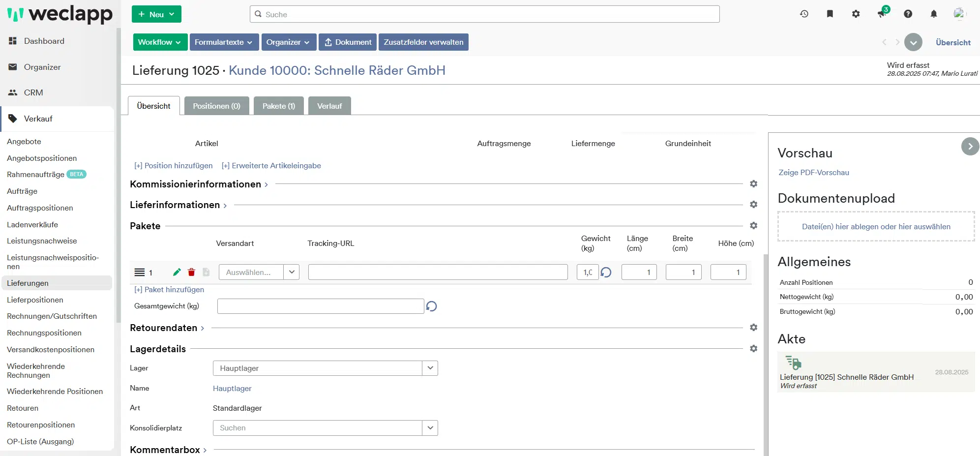Expand the Lieferinformationen section
The height and width of the screenshot is (456, 980).
point(178,205)
